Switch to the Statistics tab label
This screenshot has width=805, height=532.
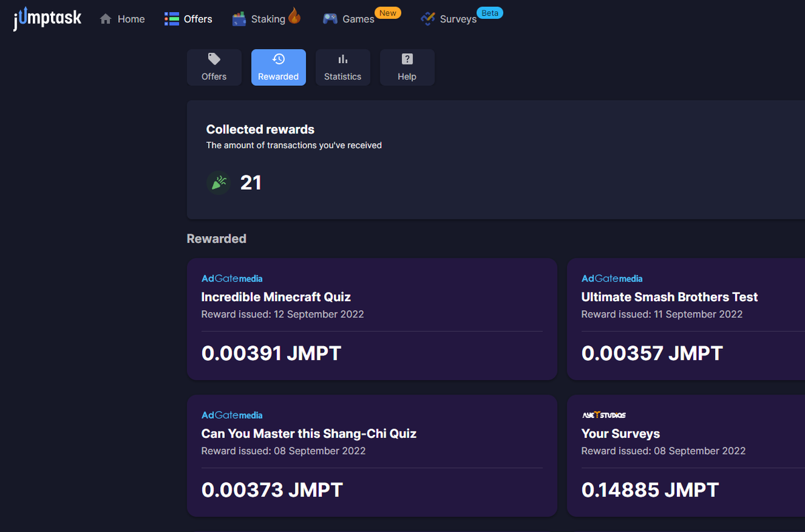[x=343, y=76]
